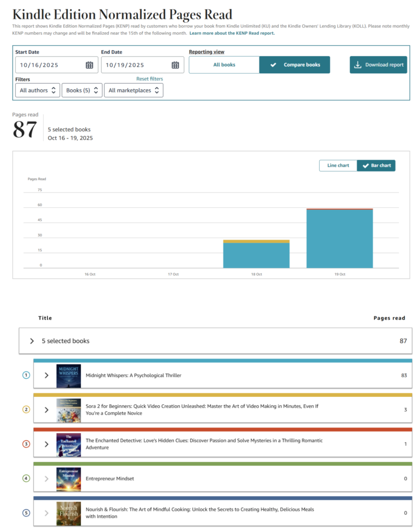Viewport: 420px width, 532px height.
Task: Open the Books (5) filter dropdown
Action: click(82, 90)
